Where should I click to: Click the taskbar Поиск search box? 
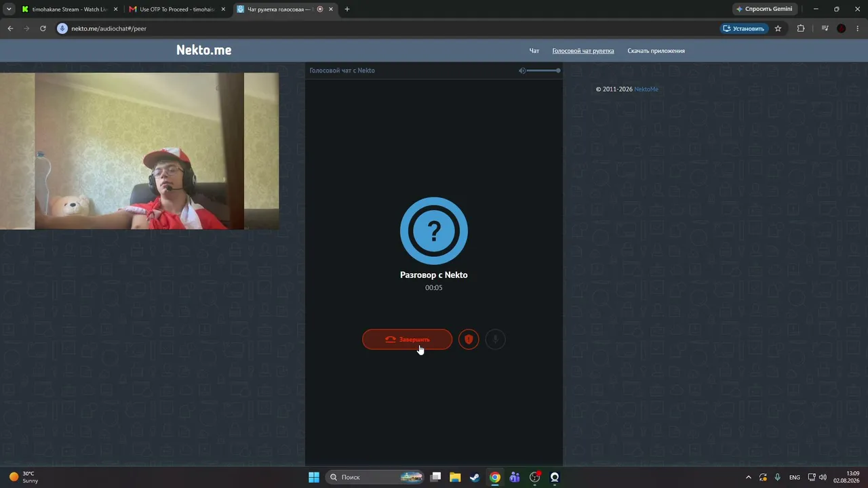point(375,477)
